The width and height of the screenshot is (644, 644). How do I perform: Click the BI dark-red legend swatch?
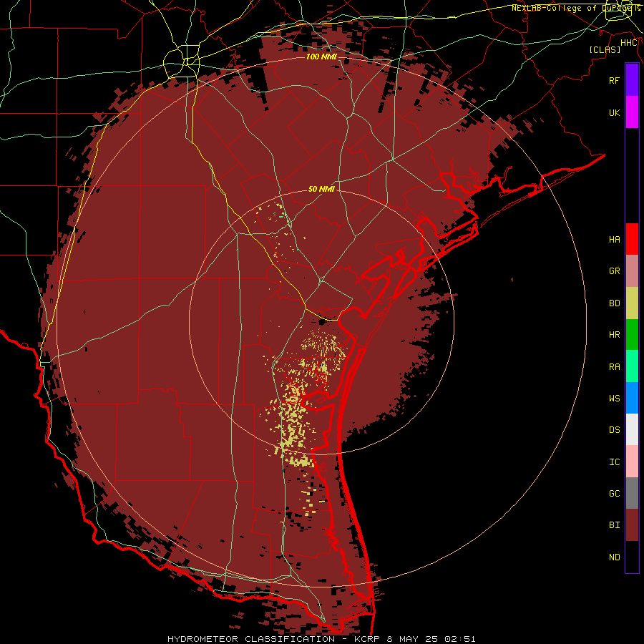coord(632,525)
